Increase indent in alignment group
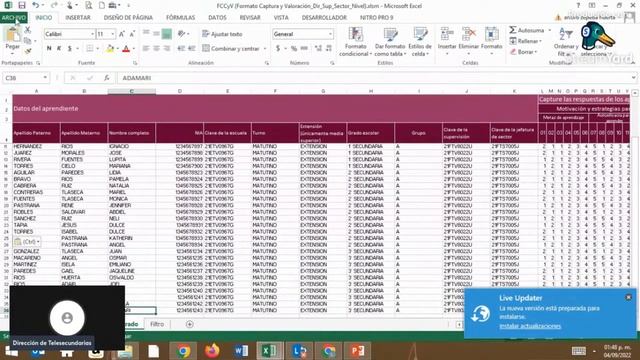The image size is (640, 360). 191,49
